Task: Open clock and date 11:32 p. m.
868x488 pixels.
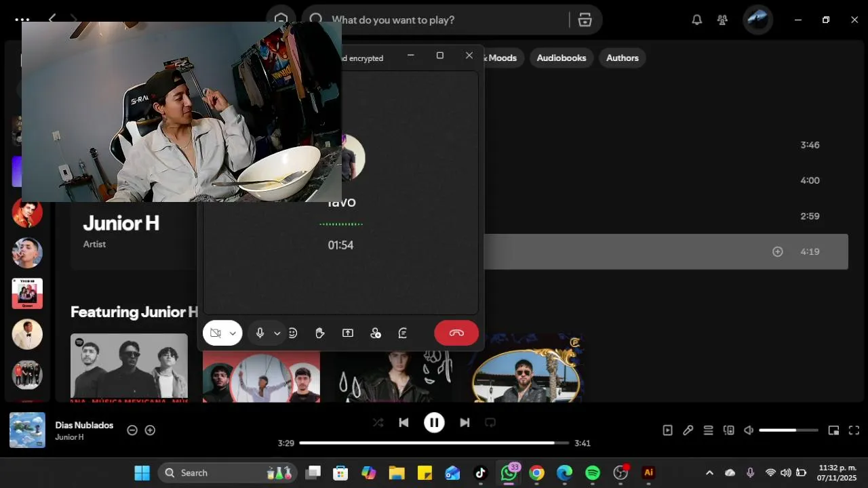Action: pos(837,472)
